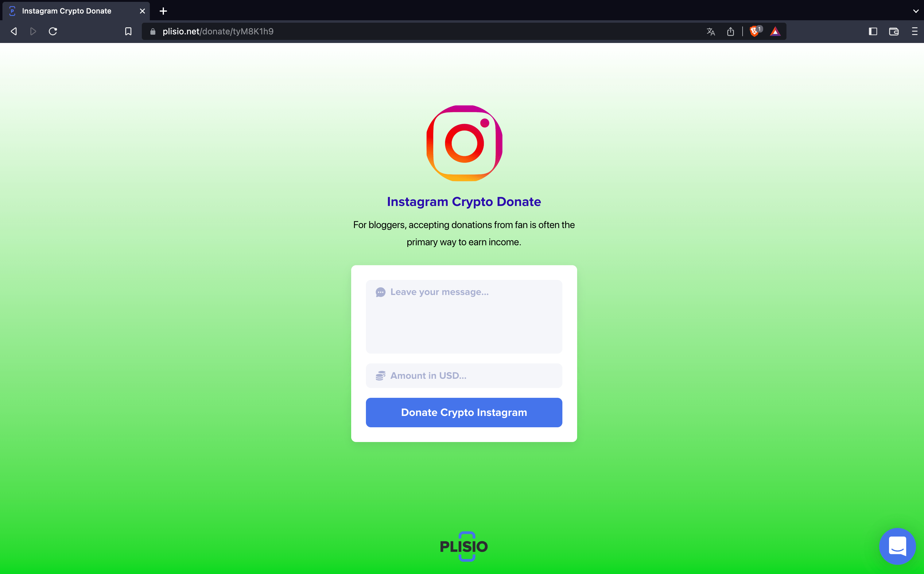Screen dimensions: 924x574
Task: Click the Brave Shields icon in toolbar
Action: coord(755,31)
